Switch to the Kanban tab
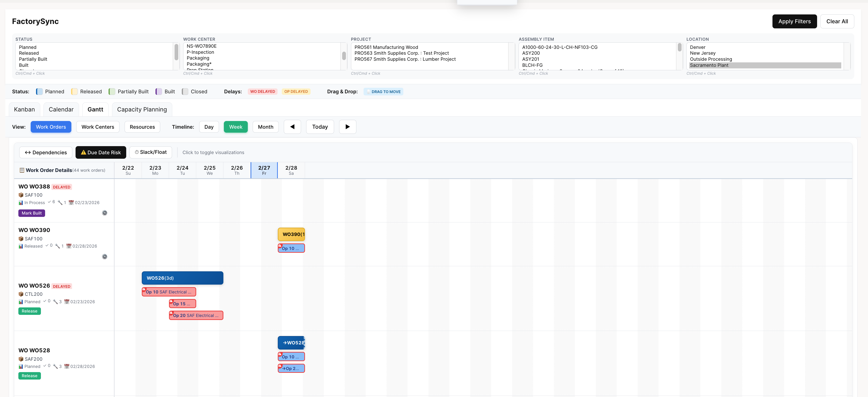 point(24,109)
